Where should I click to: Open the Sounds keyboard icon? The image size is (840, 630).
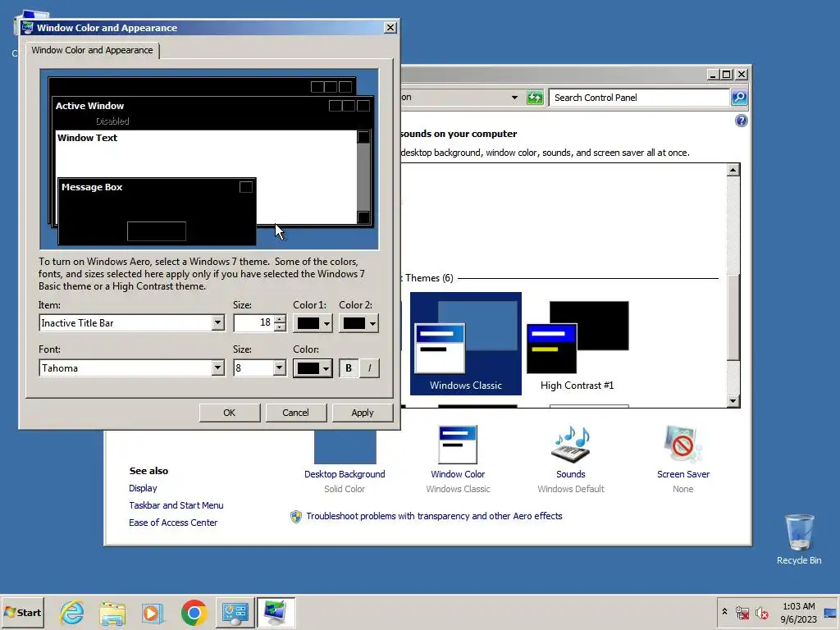pyautogui.click(x=571, y=444)
